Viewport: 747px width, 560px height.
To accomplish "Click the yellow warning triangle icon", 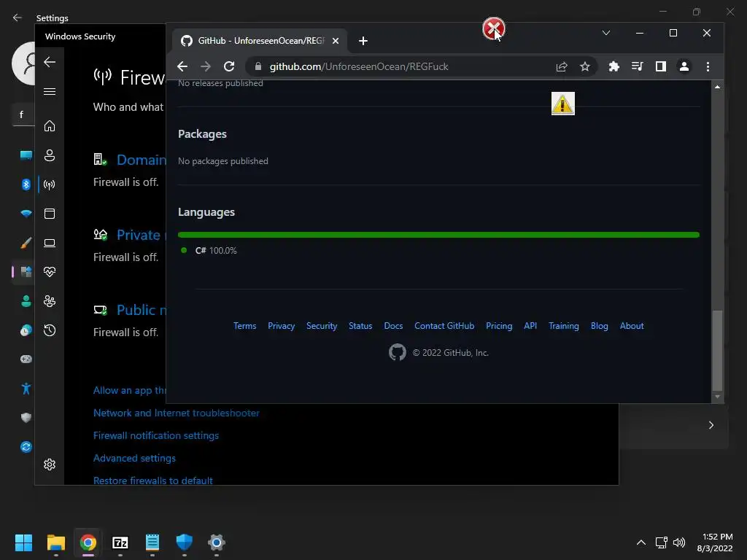I will 563,104.
